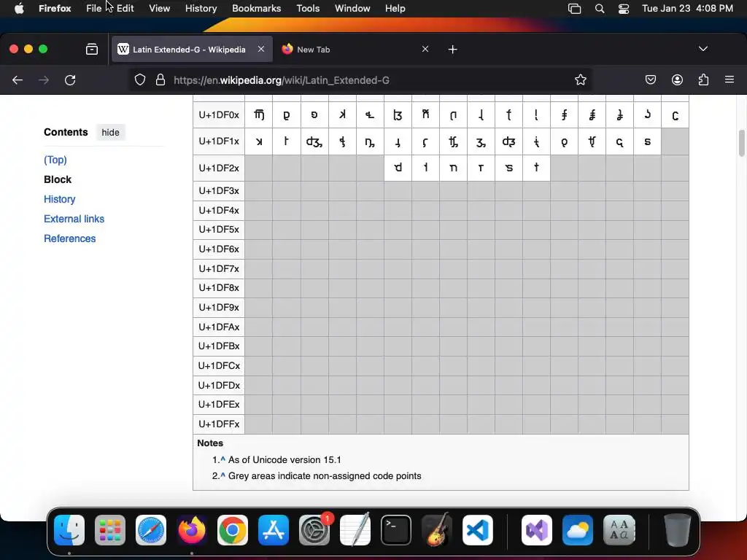Open the Edit menu
This screenshot has width=747, height=560.
click(x=125, y=9)
